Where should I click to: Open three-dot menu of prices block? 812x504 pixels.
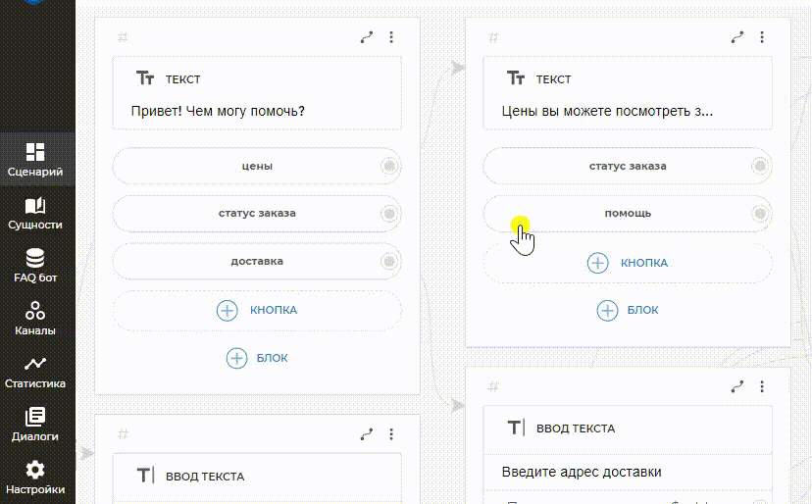pos(762,37)
